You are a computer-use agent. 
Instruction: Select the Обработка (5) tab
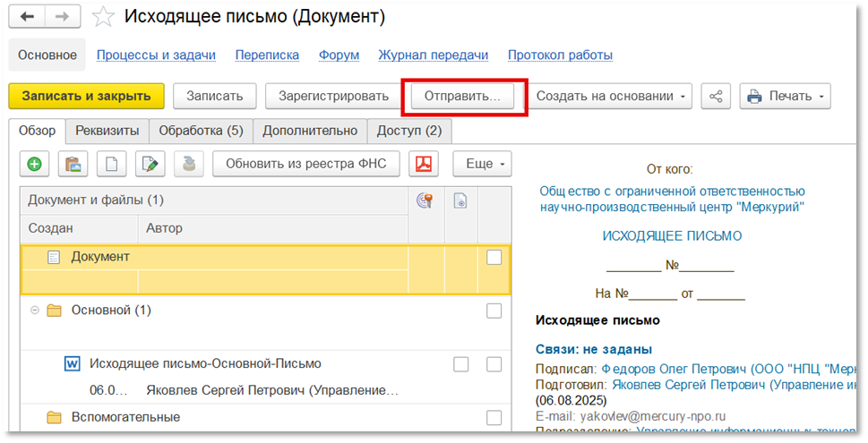[x=201, y=131]
